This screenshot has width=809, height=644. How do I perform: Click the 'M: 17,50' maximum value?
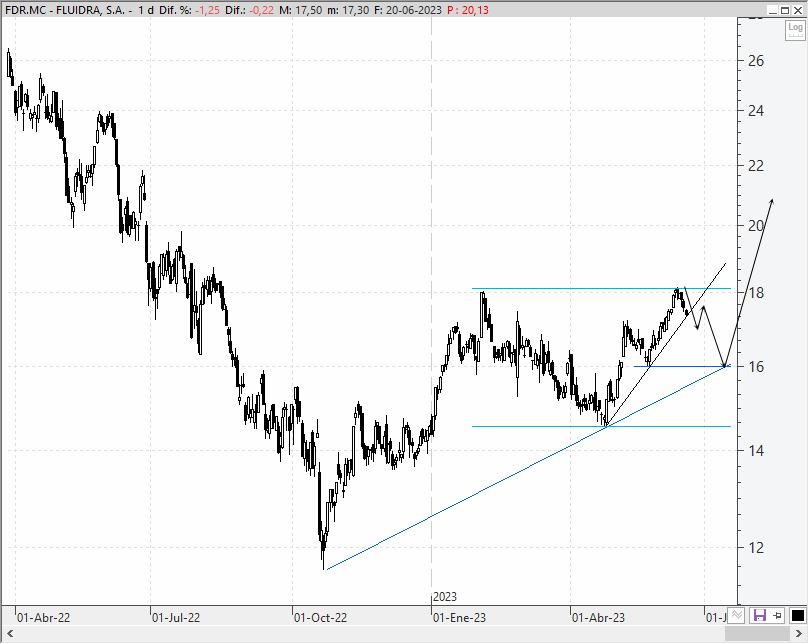300,10
